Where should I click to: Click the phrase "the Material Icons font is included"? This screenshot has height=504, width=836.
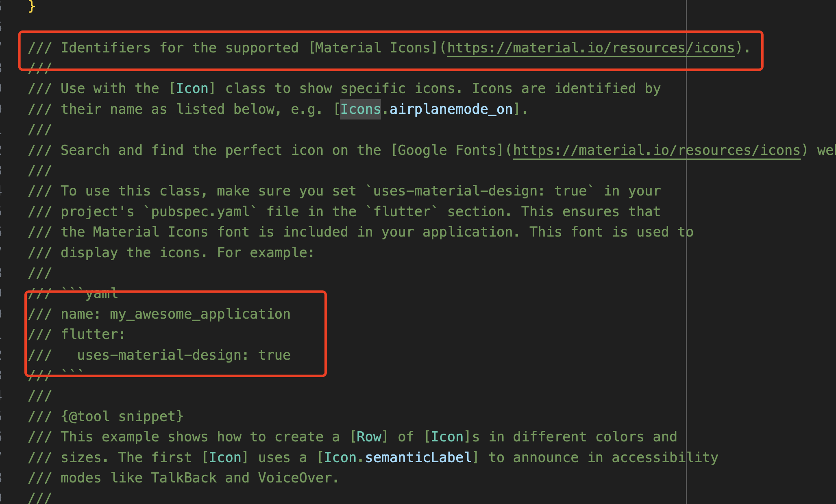tap(204, 232)
